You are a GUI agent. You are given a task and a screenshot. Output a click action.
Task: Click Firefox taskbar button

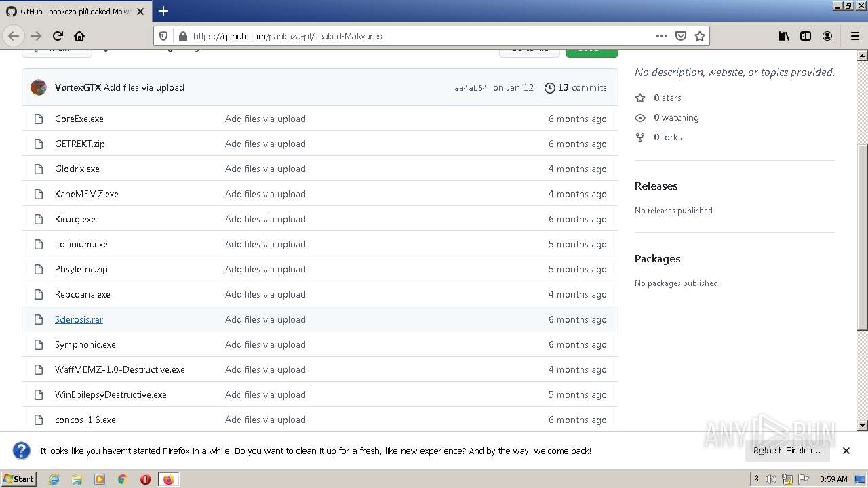(168, 479)
